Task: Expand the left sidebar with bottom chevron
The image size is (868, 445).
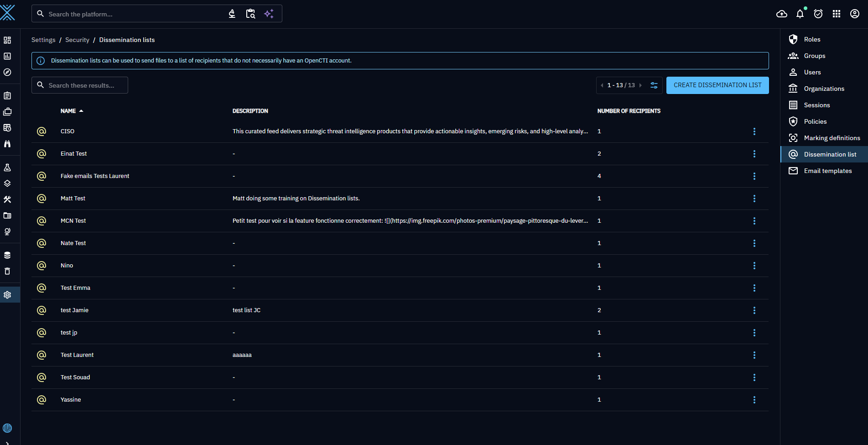Action: pos(7,442)
